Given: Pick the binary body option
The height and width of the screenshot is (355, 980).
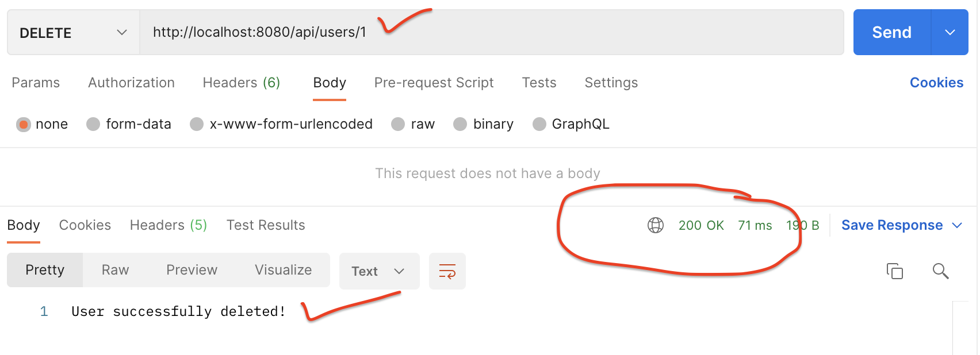Looking at the screenshot, I should [x=460, y=124].
